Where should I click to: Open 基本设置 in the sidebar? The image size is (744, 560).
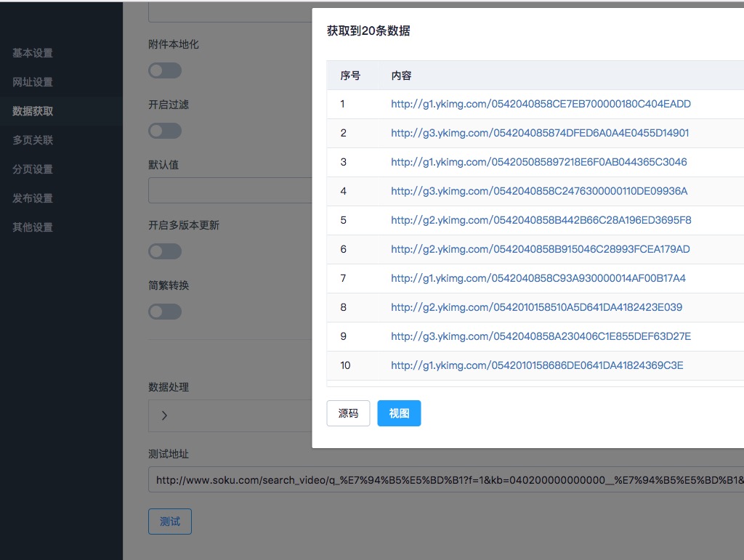pyautogui.click(x=33, y=53)
